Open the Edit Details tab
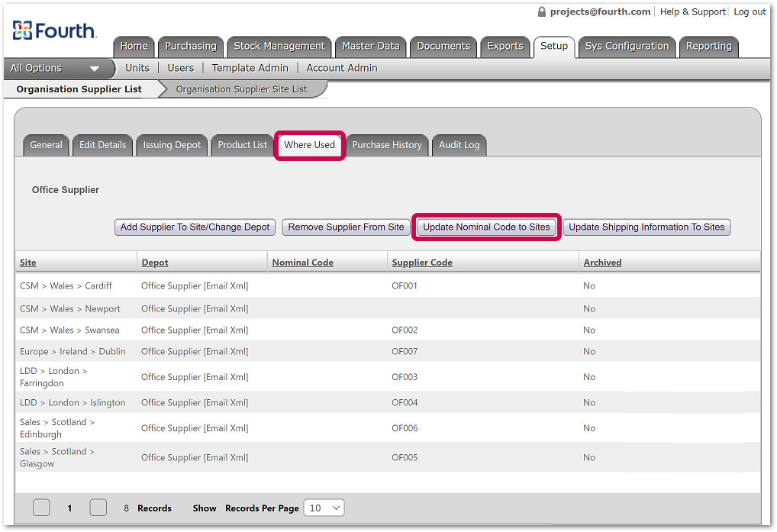This screenshot has height=532, width=777. click(102, 145)
